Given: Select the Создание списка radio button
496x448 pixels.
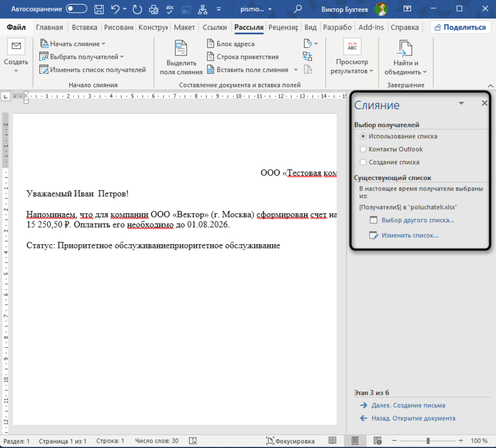Looking at the screenshot, I should [363, 162].
